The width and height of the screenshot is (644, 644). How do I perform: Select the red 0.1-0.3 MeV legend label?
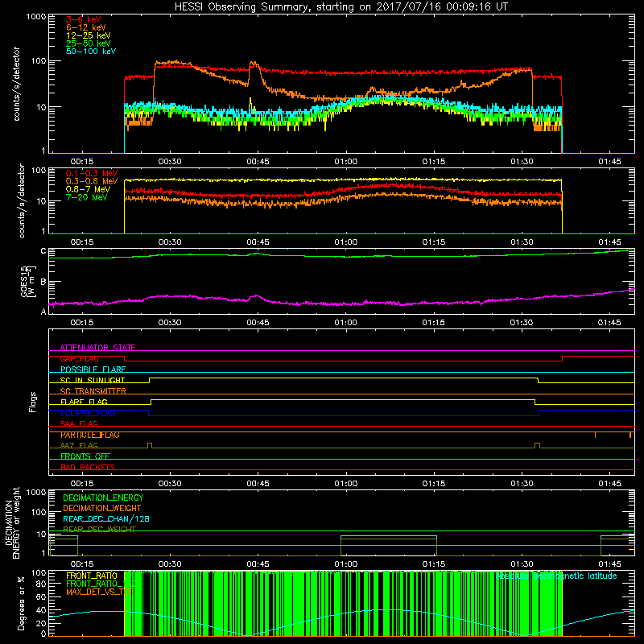[92, 173]
